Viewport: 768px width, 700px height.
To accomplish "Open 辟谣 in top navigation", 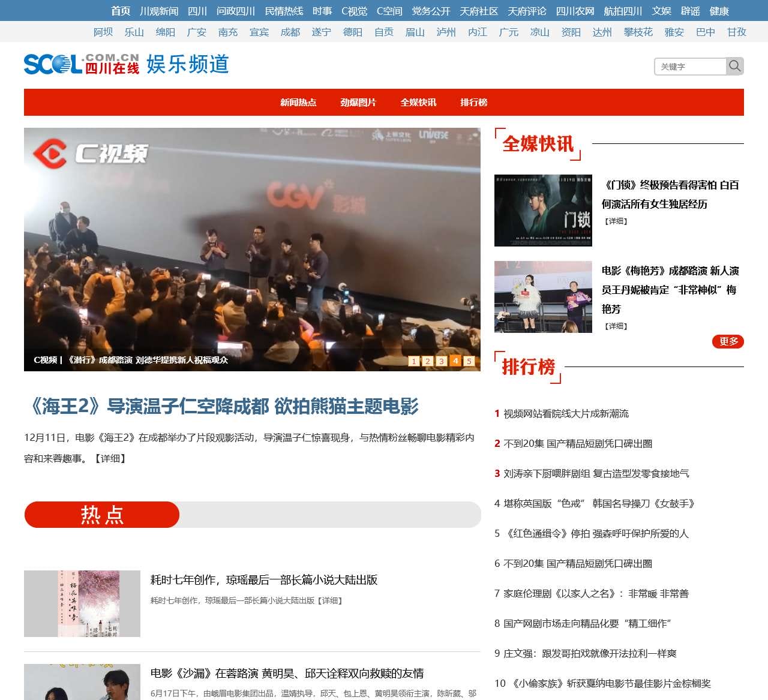I will [690, 11].
